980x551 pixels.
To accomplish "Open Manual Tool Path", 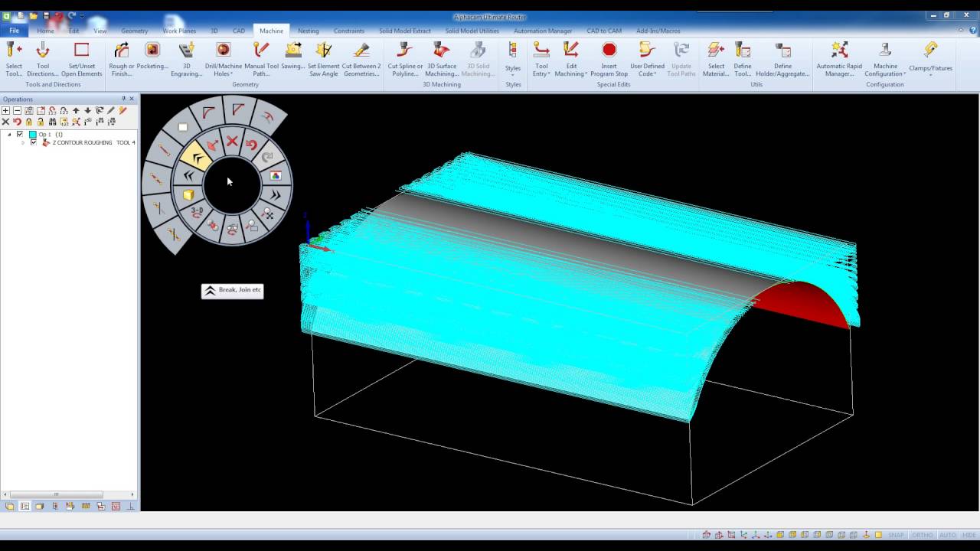I will point(261,60).
